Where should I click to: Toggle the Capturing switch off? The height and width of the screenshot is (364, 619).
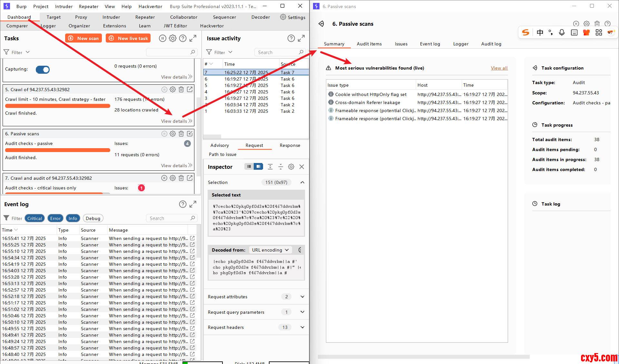tap(43, 70)
